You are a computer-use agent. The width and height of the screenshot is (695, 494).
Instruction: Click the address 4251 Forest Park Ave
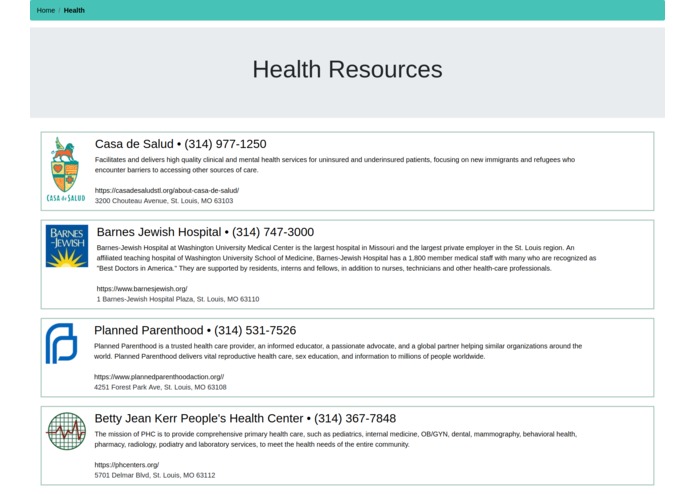pyautogui.click(x=160, y=387)
